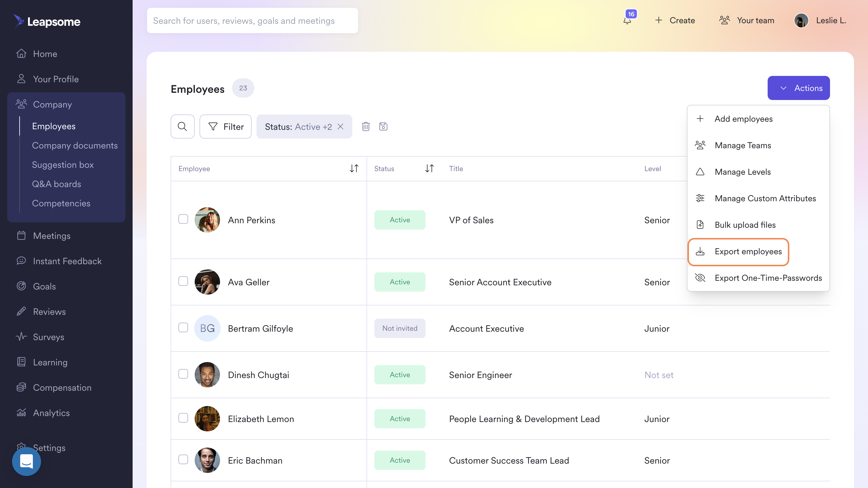The height and width of the screenshot is (488, 868).
Task: Tick checkbox for Ann Perkins
Action: click(x=183, y=219)
